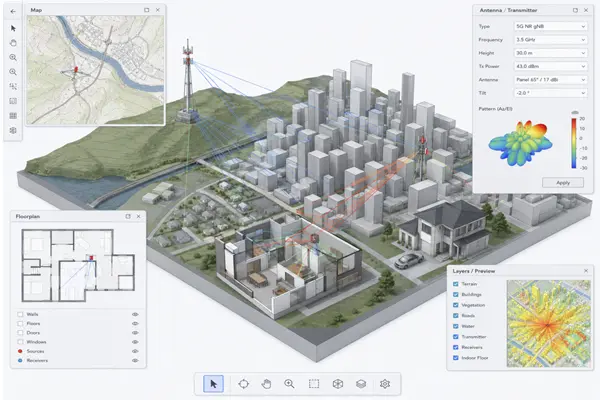Activate the crosshair target tool
The width and height of the screenshot is (600, 400).
tap(243, 384)
